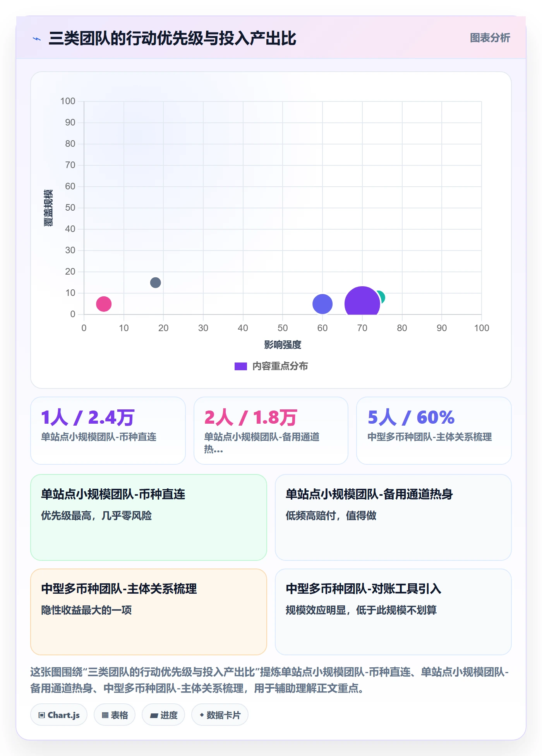
Task: Click the 内容重点分布 legend label
Action: [x=280, y=366]
